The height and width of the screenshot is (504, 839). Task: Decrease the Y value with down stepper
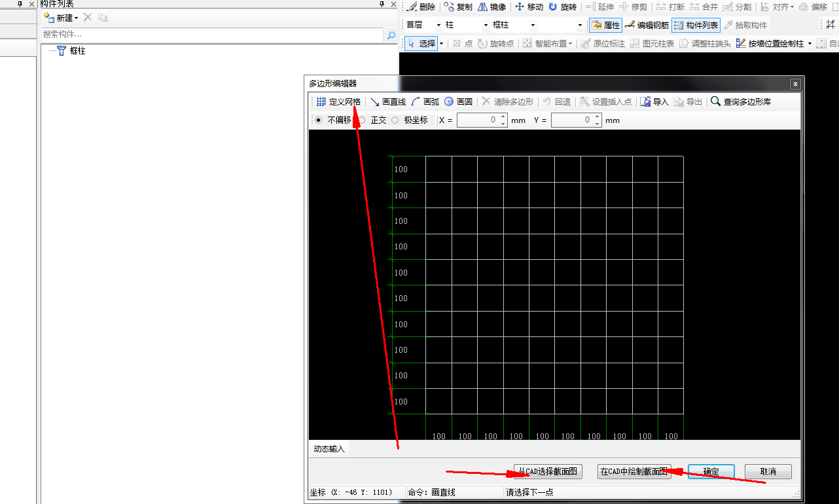[x=597, y=124]
